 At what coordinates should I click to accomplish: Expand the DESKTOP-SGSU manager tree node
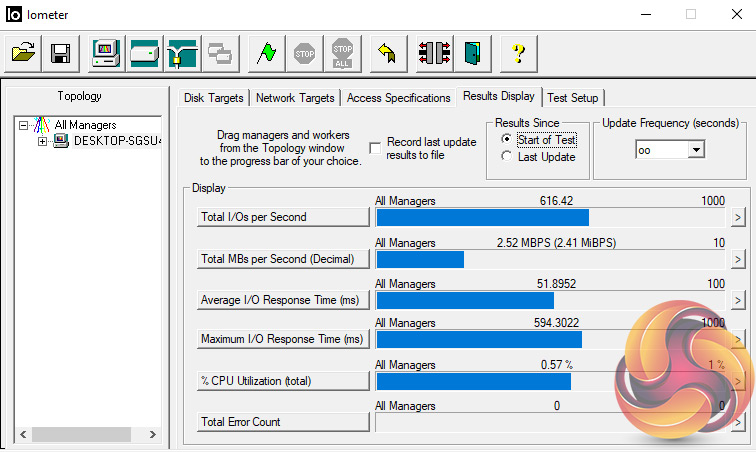click(42, 141)
